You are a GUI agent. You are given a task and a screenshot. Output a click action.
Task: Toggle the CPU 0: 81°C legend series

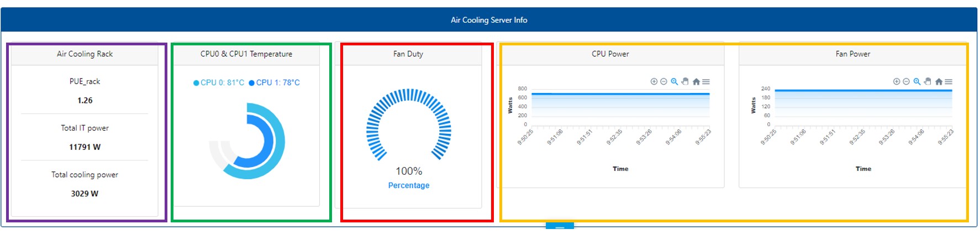(x=219, y=82)
